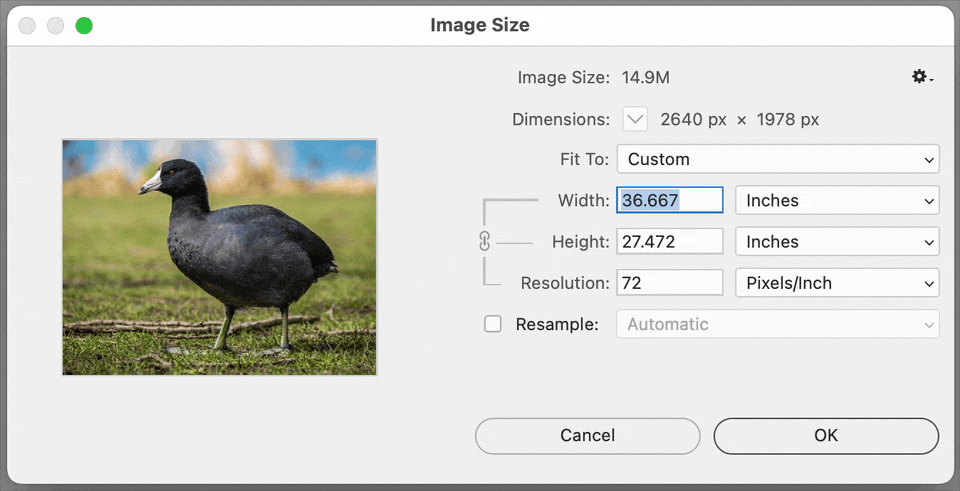Select the Height value field

click(x=669, y=242)
